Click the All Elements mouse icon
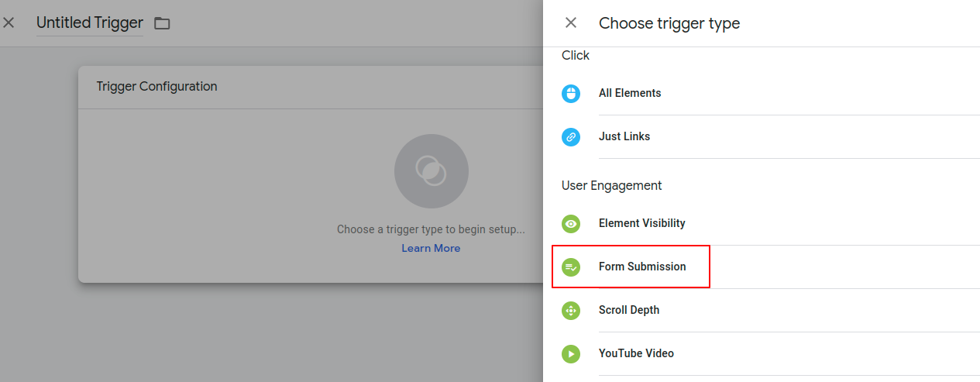Image resolution: width=980 pixels, height=382 pixels. coord(571,93)
